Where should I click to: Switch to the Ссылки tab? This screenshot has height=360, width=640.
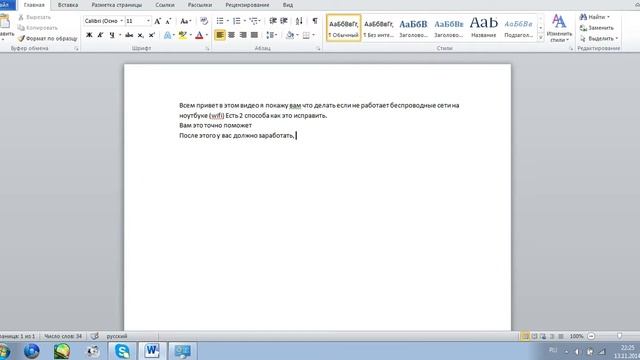(165, 5)
